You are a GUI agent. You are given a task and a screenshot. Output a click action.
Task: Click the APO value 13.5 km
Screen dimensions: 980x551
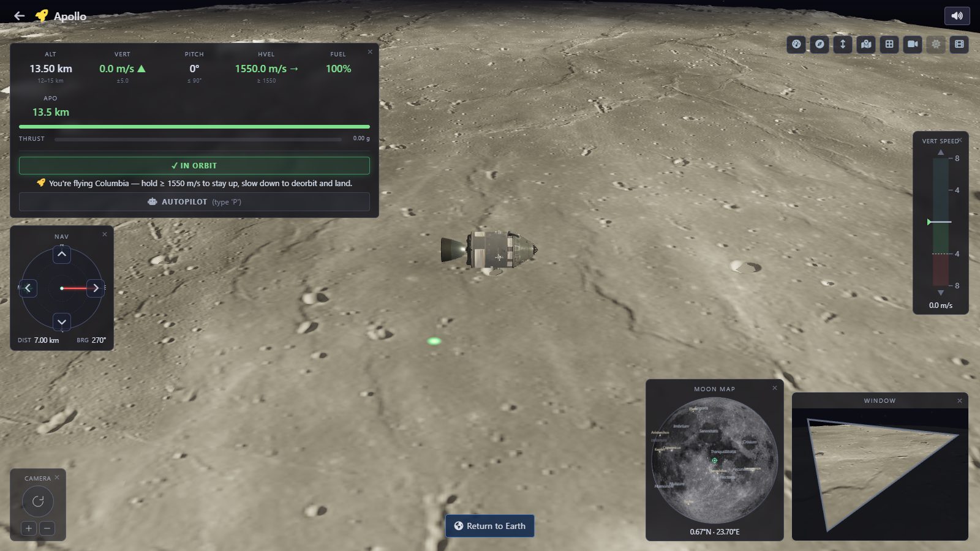click(x=51, y=113)
